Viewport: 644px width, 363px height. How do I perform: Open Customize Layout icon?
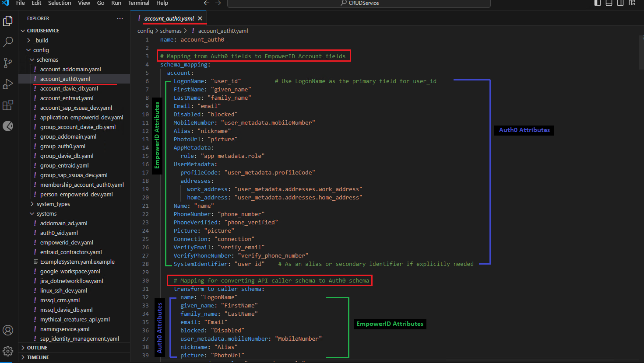click(x=632, y=3)
